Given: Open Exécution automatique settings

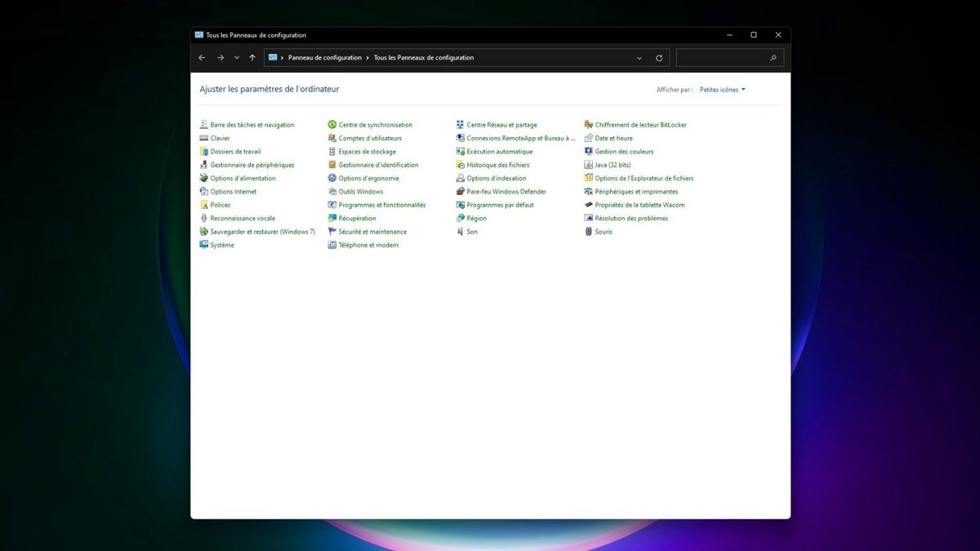Looking at the screenshot, I should [x=500, y=152].
